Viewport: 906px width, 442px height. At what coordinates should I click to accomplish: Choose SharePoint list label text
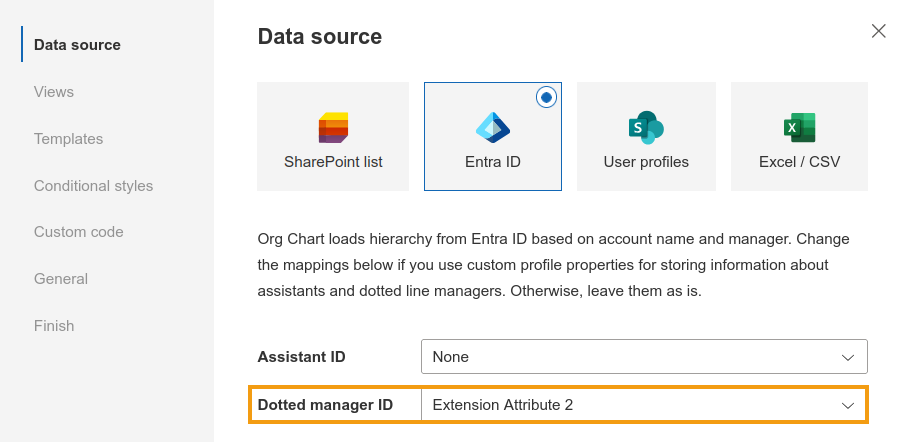coord(333,162)
